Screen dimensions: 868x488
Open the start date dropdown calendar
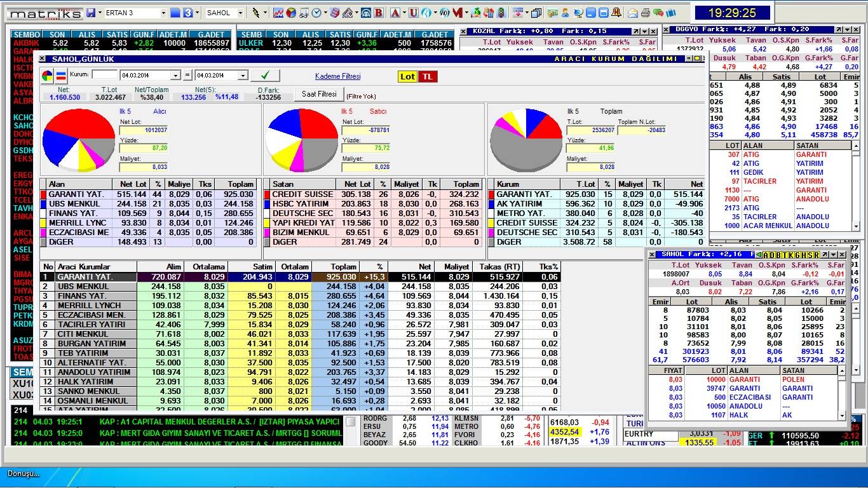pyautogui.click(x=175, y=76)
